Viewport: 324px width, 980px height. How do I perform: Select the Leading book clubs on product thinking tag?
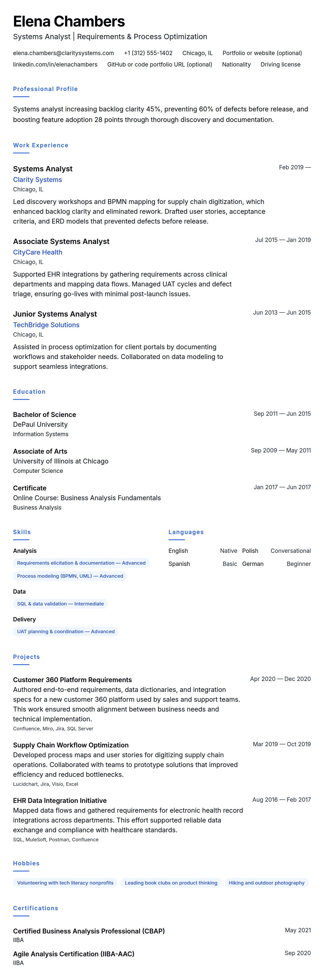point(171,883)
